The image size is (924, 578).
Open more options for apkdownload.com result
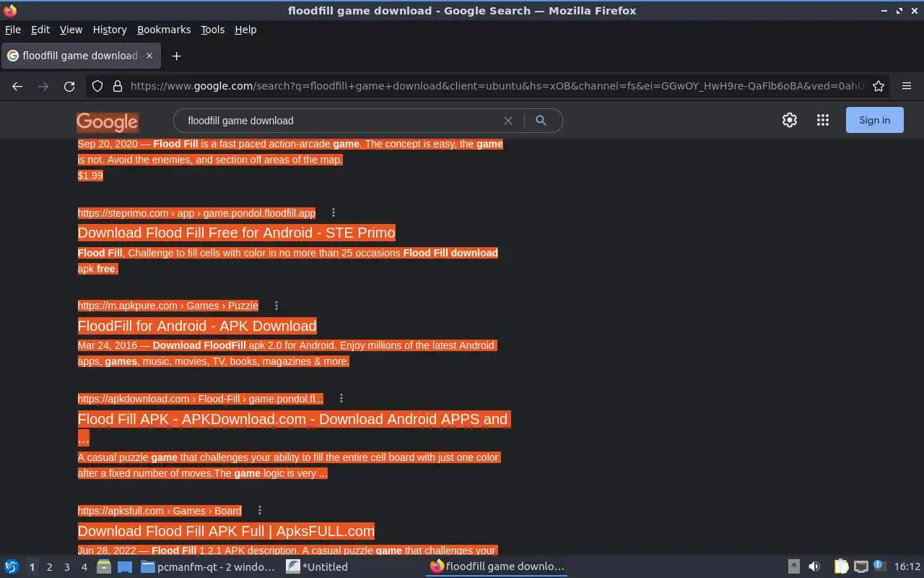point(341,398)
